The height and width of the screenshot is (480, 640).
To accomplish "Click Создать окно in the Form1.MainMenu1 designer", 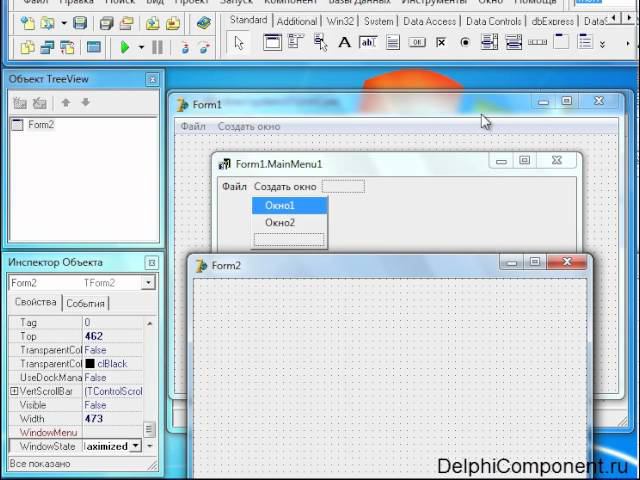I will click(x=285, y=187).
